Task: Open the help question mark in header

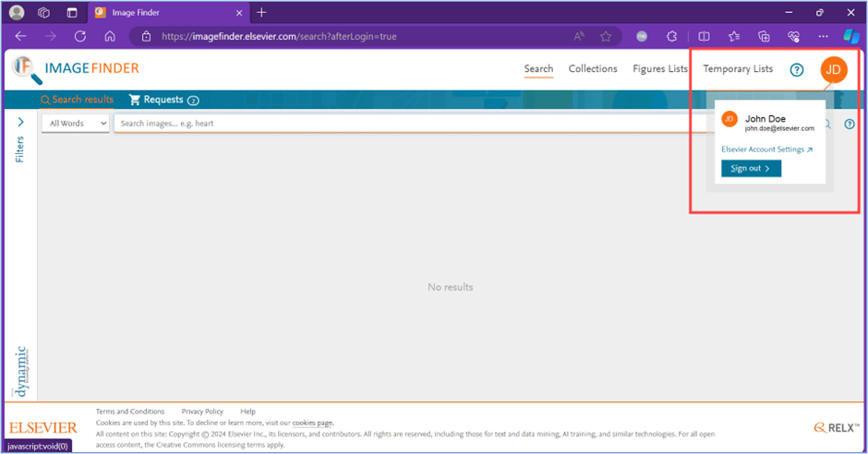Action: [x=797, y=70]
